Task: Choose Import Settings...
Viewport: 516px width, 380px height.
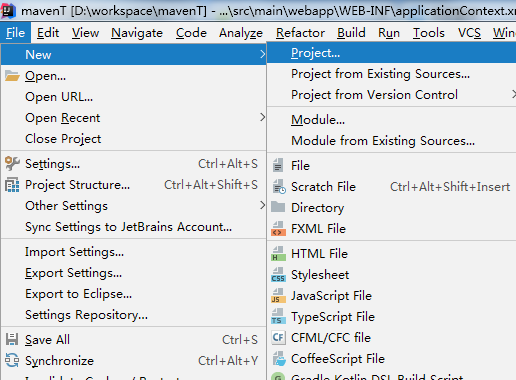Action: pyautogui.click(x=134, y=252)
